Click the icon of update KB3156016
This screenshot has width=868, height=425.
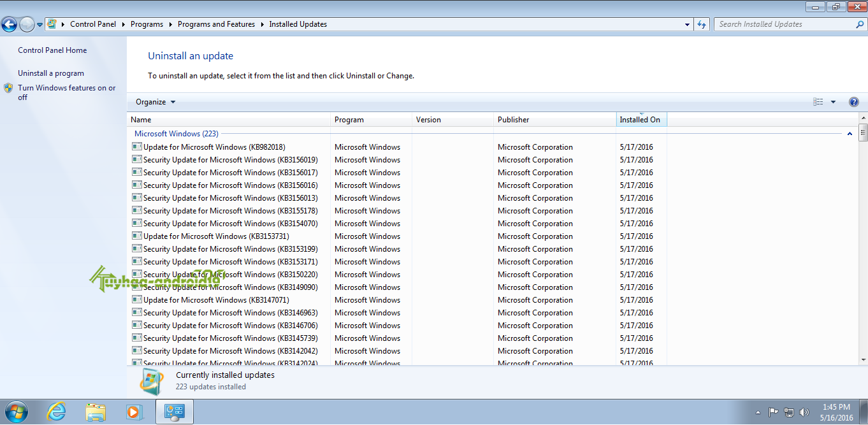(x=137, y=185)
